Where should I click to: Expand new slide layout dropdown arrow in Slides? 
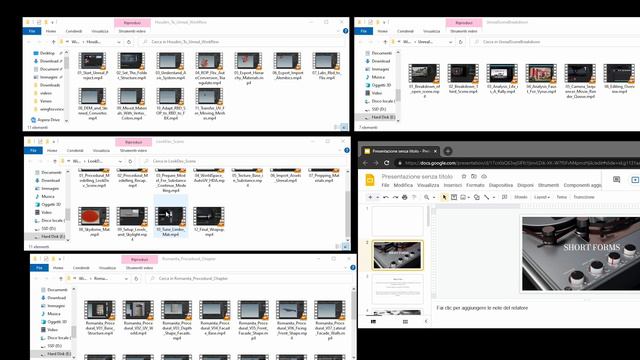(378, 198)
